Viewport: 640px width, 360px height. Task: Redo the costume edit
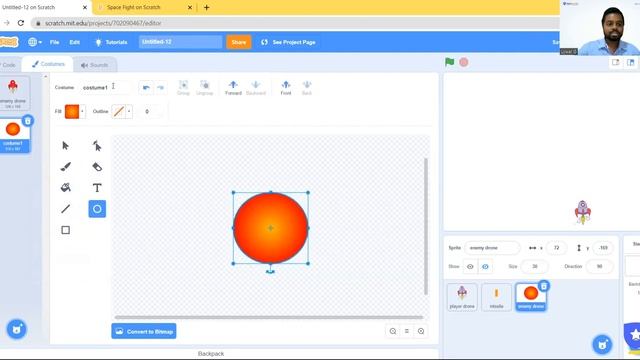click(160, 87)
